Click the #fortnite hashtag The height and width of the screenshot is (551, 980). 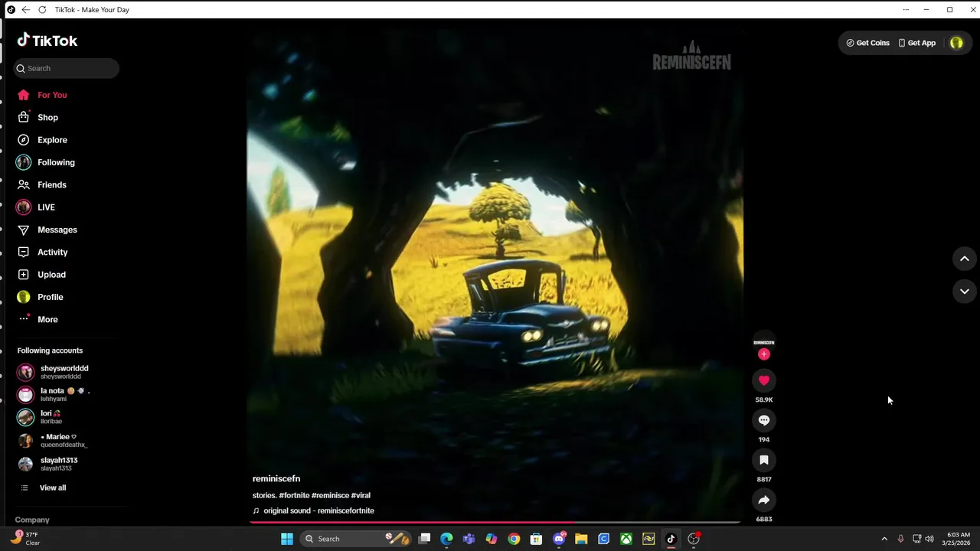click(294, 495)
